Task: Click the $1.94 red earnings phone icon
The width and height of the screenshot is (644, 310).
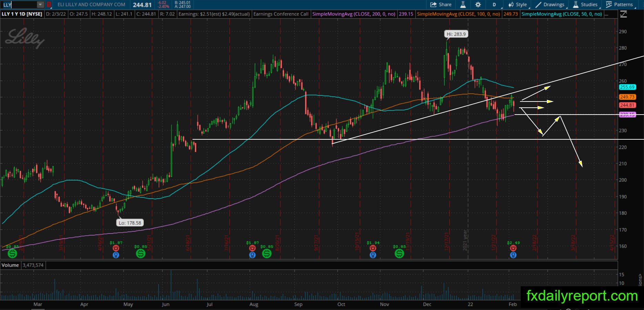Action: [x=373, y=248]
